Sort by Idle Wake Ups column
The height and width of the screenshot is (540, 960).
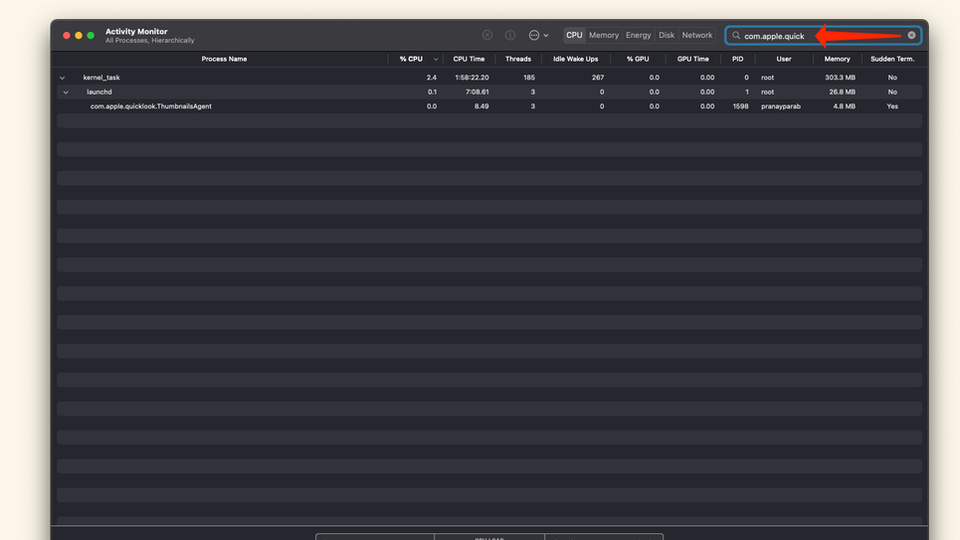click(x=576, y=59)
